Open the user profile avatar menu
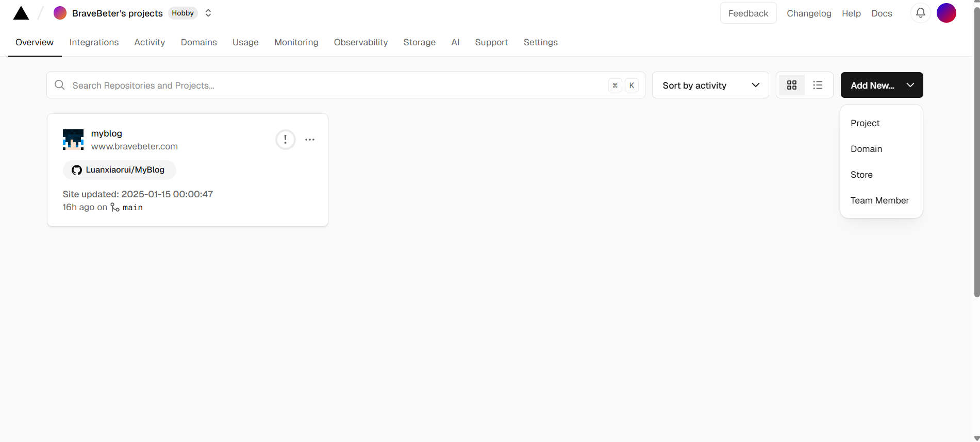The width and height of the screenshot is (980, 442). tap(946, 13)
